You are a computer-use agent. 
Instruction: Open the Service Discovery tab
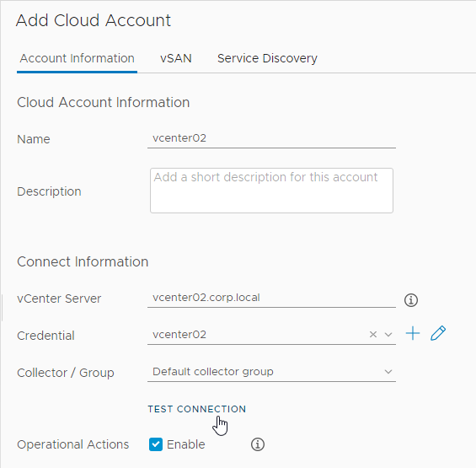tap(267, 58)
